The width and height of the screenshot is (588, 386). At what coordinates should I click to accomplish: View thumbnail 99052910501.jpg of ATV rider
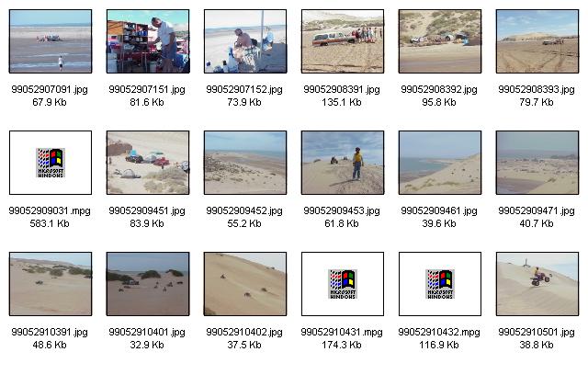[537, 284]
